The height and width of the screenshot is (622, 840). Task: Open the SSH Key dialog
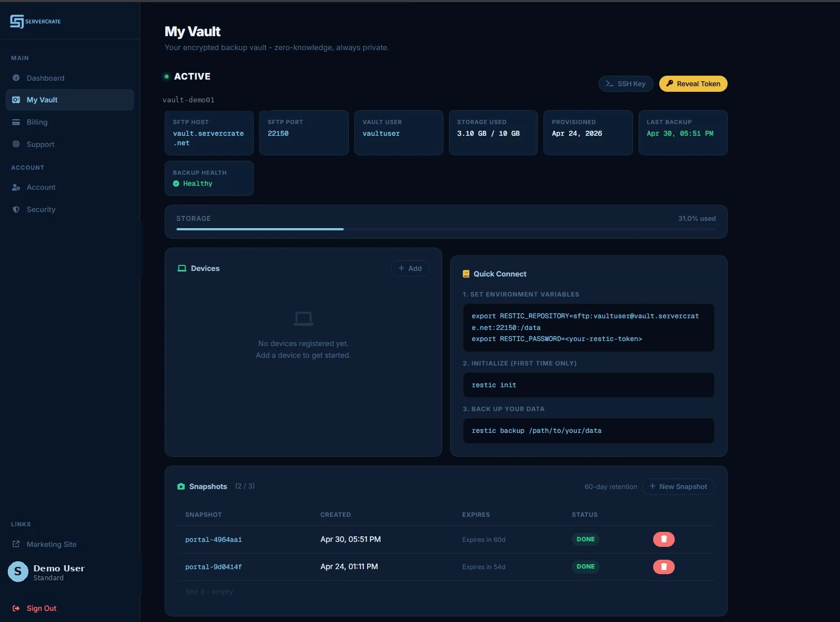626,83
